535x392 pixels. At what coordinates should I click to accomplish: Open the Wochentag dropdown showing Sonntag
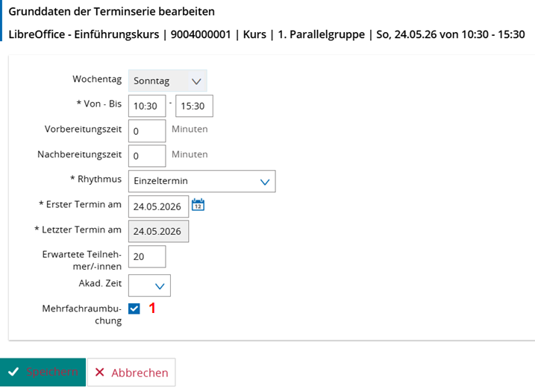click(168, 80)
